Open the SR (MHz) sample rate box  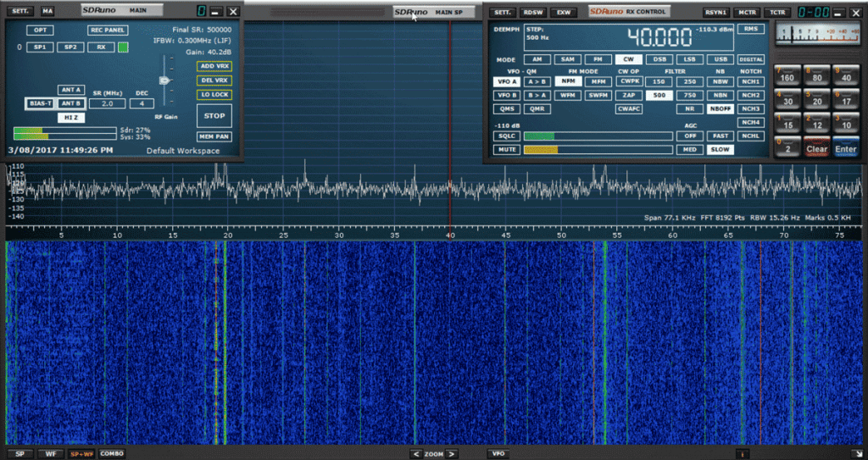coord(106,103)
